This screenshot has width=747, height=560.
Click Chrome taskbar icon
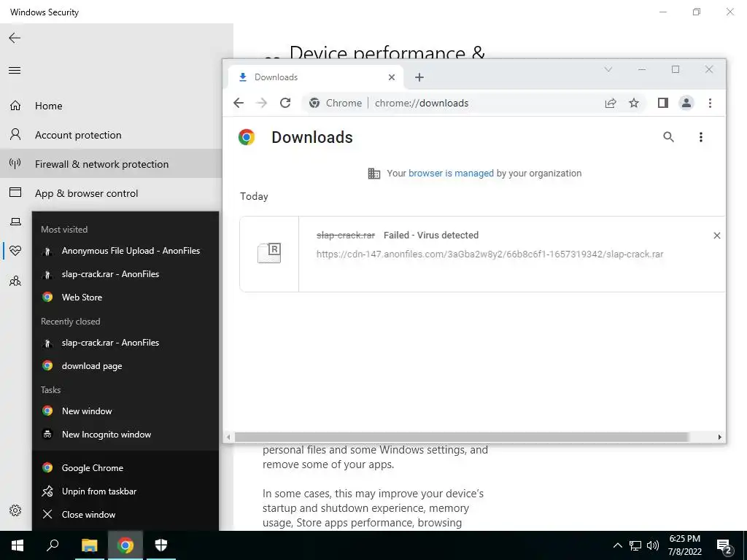pyautogui.click(x=125, y=545)
